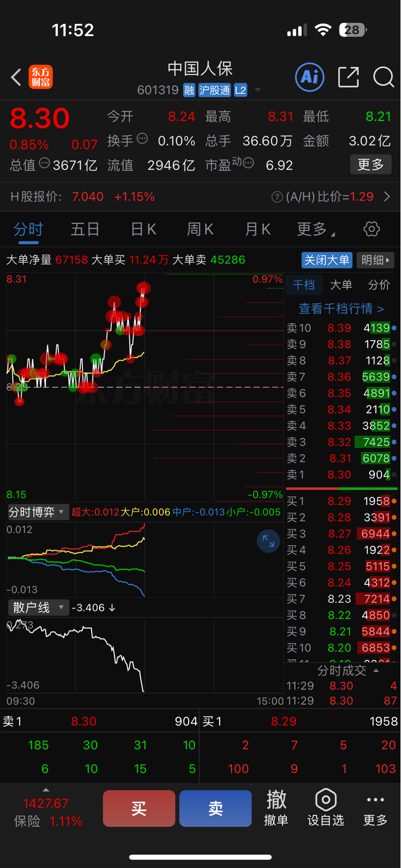Image resolution: width=401 pixels, height=868 pixels.
Task: Switch to 五日 chart tab
Action: click(85, 229)
